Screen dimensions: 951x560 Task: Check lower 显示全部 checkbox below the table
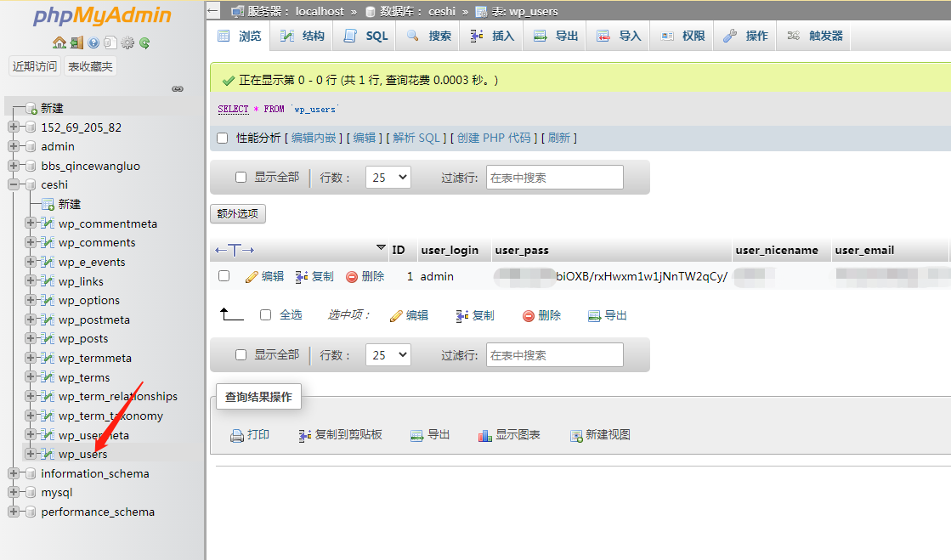tap(241, 355)
